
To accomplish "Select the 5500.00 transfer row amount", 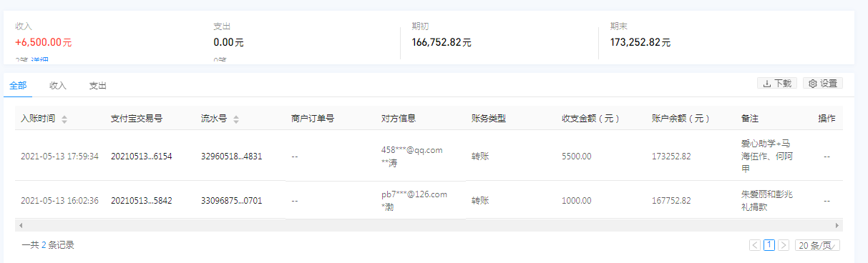I will (x=577, y=157).
